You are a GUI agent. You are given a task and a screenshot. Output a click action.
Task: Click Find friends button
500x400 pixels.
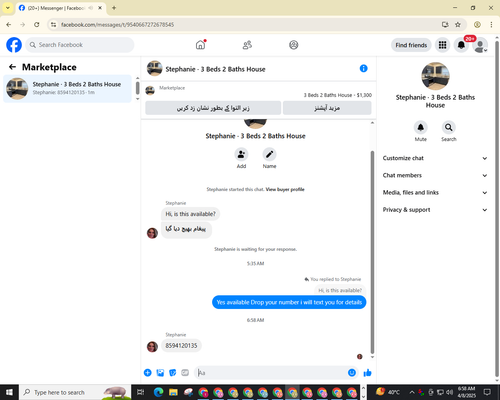point(411,45)
